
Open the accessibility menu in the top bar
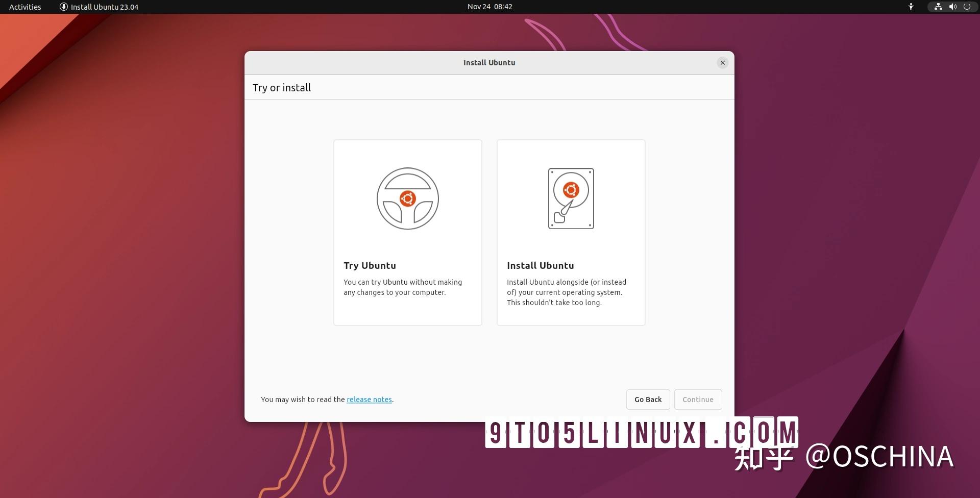pyautogui.click(x=912, y=7)
